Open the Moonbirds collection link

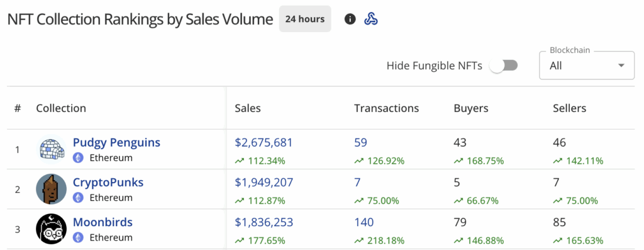point(103,222)
